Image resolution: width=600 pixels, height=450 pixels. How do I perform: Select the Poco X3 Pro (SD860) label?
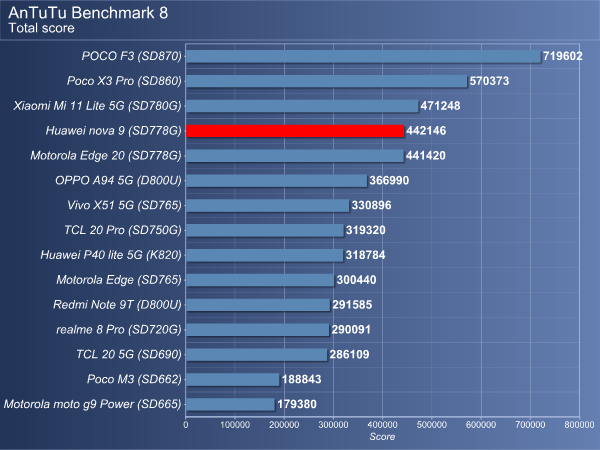point(124,81)
